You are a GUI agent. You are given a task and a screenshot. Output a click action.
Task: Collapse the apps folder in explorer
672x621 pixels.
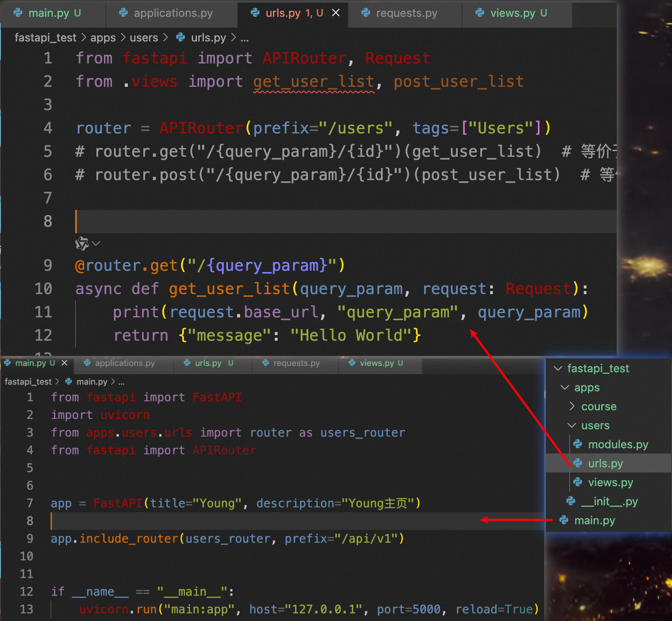click(x=565, y=387)
